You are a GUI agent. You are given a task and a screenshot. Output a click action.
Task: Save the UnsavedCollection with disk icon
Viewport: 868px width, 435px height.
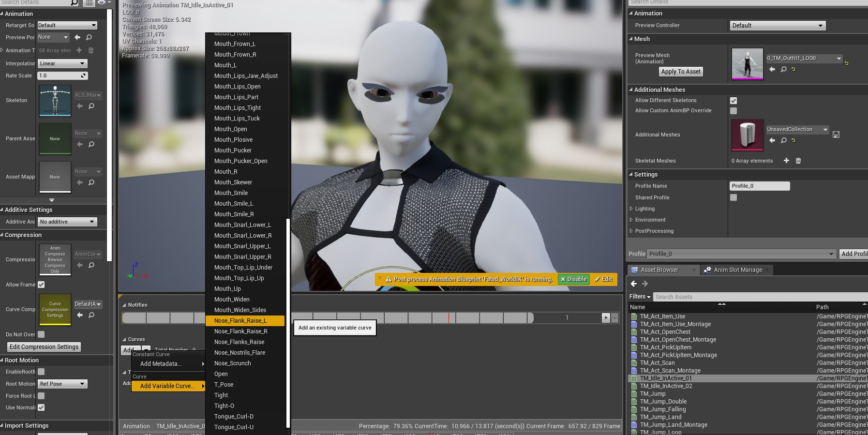pos(836,135)
